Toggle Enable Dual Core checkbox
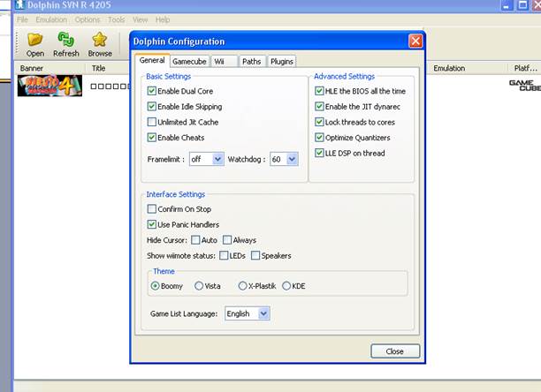 click(x=151, y=91)
